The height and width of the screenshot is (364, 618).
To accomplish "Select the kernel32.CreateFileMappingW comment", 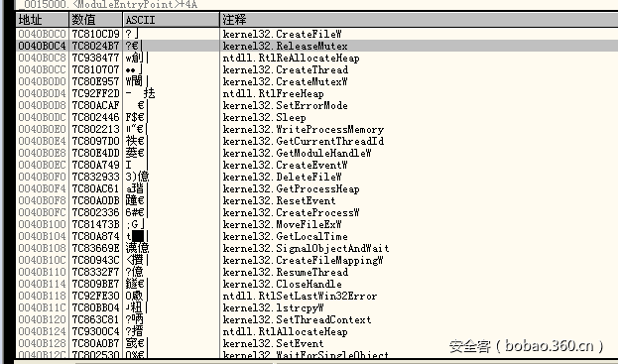I will pyautogui.click(x=304, y=260).
